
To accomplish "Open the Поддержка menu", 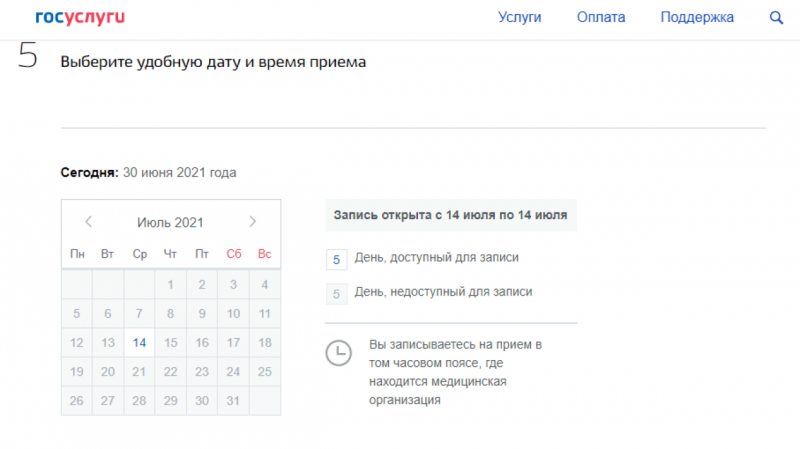I will pos(697,17).
